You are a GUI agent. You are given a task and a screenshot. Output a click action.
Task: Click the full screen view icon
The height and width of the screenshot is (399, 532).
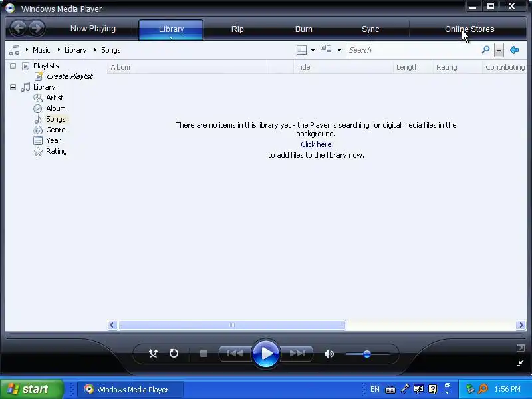521,348
